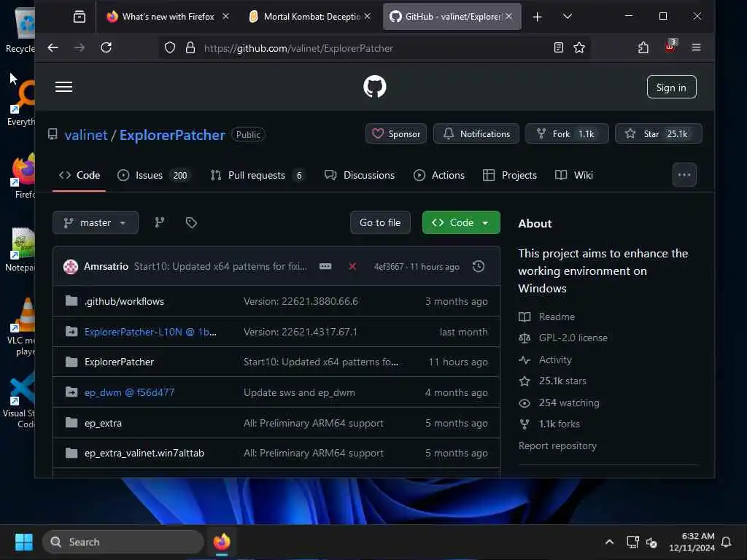Open the Projects tab
This screenshot has width=747, height=560.
(510, 175)
